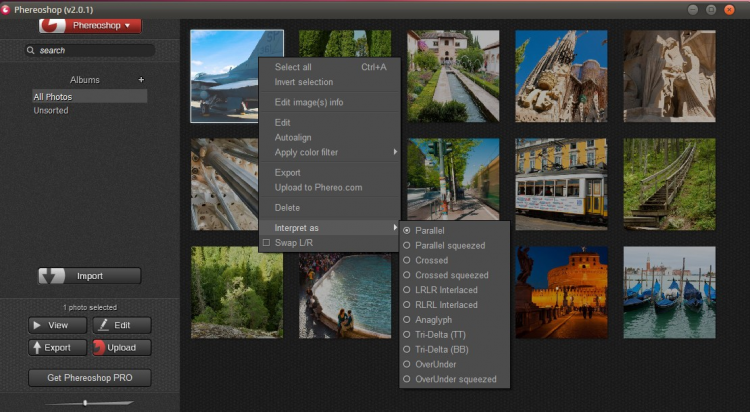Select the Parallel radio option
The image size is (750, 412).
click(407, 231)
